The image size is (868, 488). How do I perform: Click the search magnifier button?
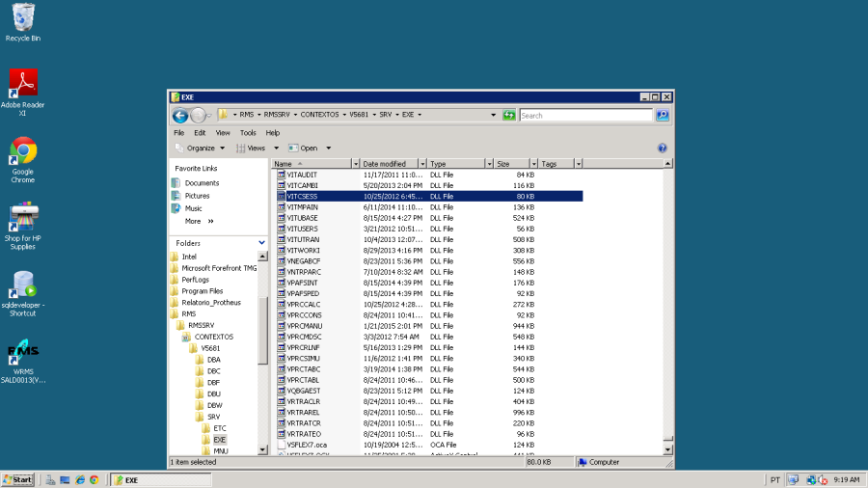click(x=662, y=115)
